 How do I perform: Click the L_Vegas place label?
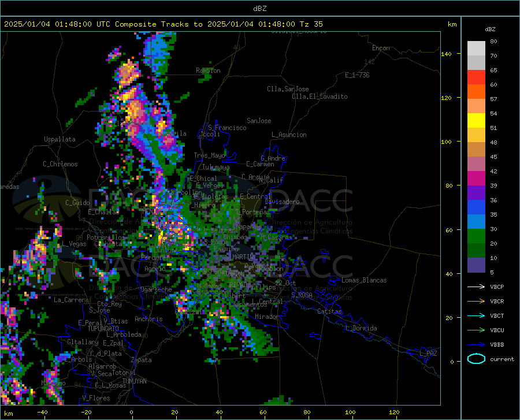[74, 244]
